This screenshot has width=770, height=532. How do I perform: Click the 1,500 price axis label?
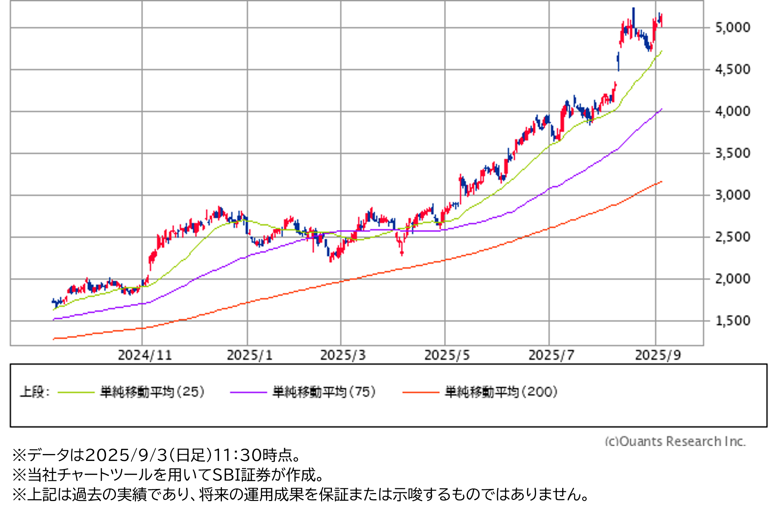[x=732, y=321]
